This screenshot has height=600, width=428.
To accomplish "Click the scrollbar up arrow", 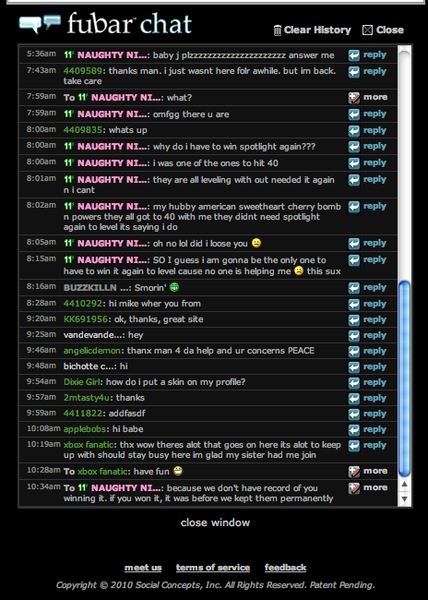I will point(404,484).
